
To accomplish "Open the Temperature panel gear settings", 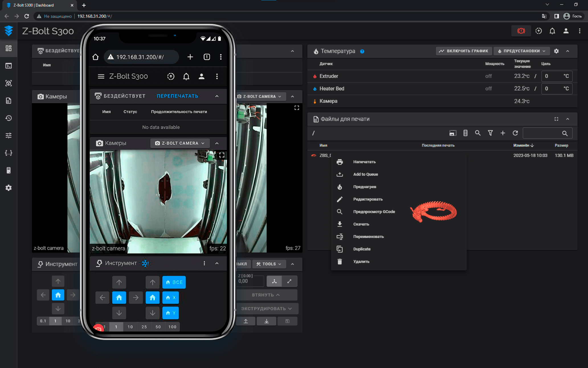I will (556, 51).
